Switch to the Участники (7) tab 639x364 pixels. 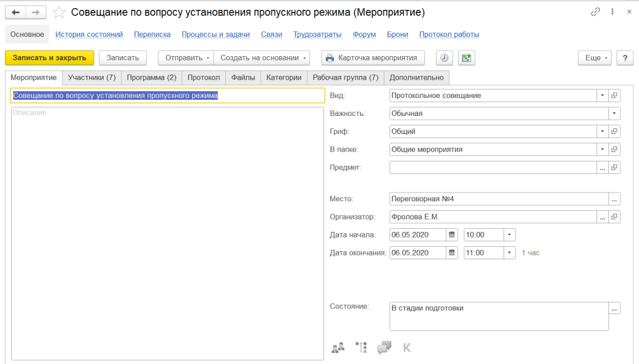(x=92, y=77)
